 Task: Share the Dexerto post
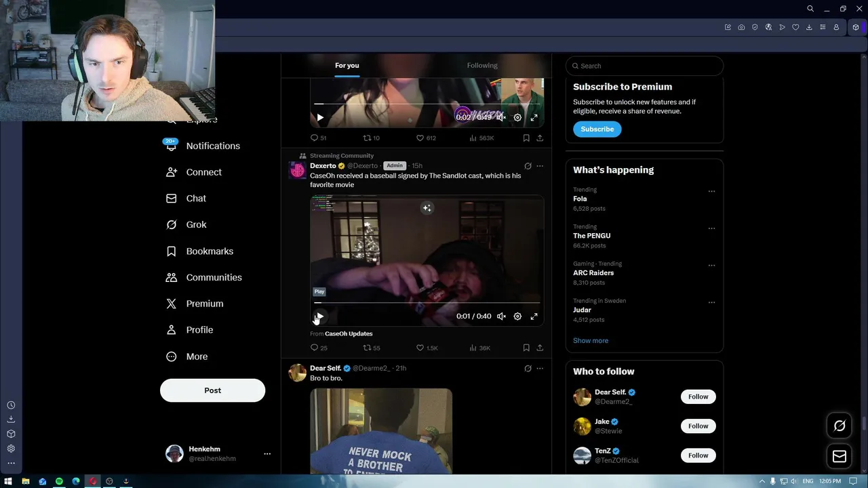[x=540, y=348]
